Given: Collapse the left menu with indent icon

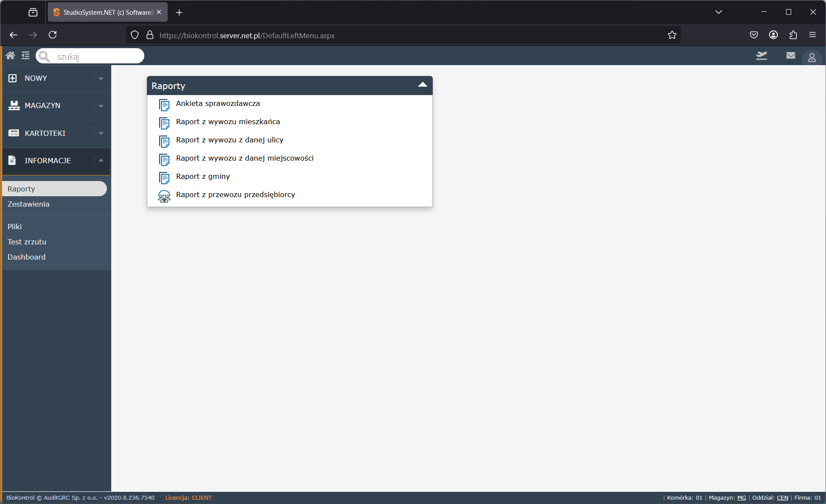Looking at the screenshot, I should 26,56.
